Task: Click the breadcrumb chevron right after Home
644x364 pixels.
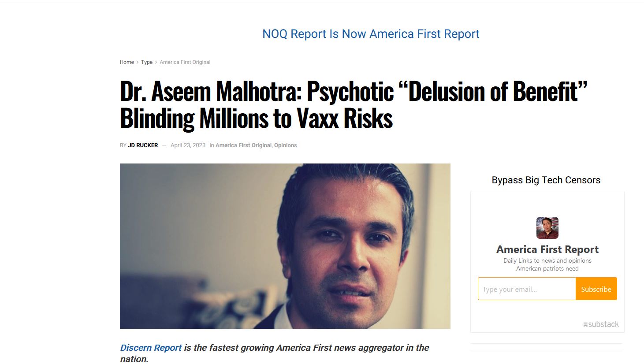Action: point(138,62)
